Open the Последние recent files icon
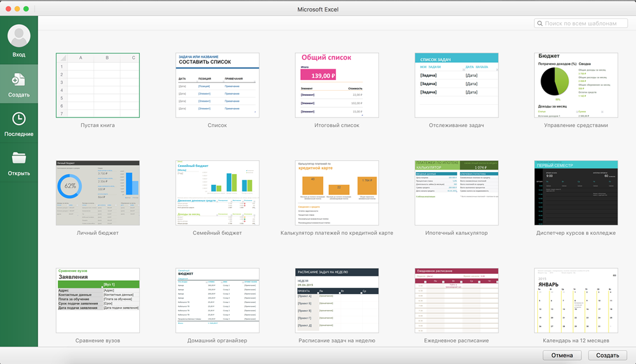Viewport: 636px width, 364px height. click(x=19, y=119)
